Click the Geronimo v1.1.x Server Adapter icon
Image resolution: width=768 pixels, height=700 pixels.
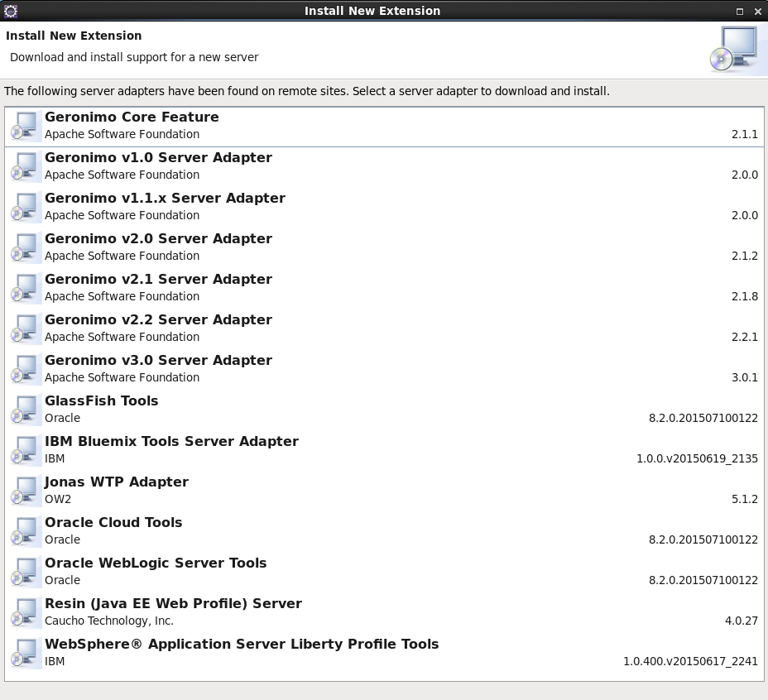(25, 208)
